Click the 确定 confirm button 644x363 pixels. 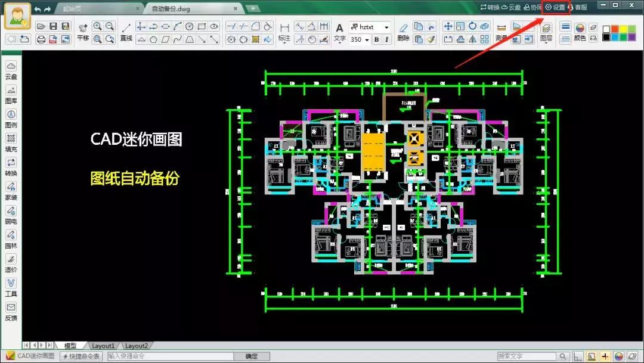pos(252,356)
